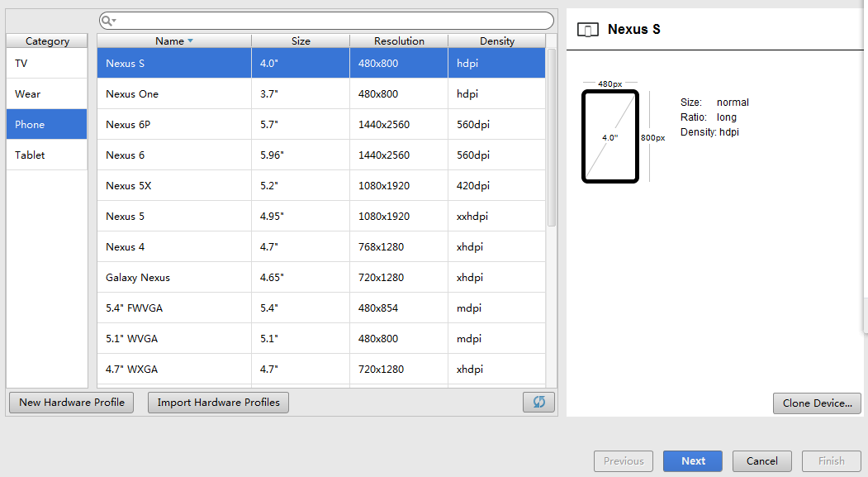The height and width of the screenshot is (477, 868).
Task: Click the 4.65" size cell
Action: coord(301,277)
